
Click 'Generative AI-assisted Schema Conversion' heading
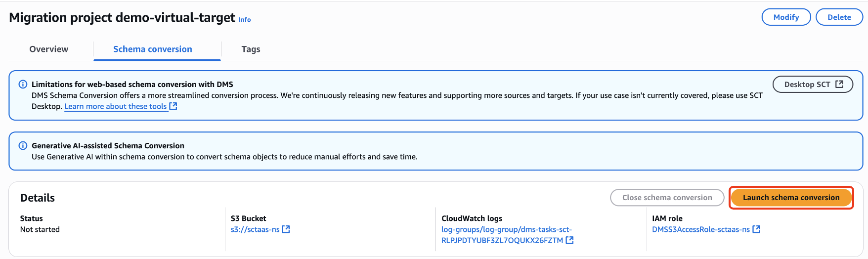pyautogui.click(x=108, y=145)
